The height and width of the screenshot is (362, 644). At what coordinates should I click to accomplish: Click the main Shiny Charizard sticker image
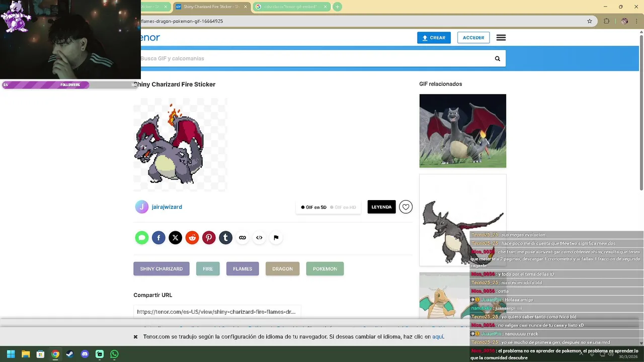point(180,145)
